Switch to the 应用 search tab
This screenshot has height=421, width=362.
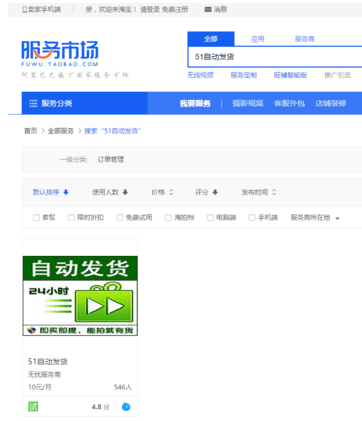point(258,39)
